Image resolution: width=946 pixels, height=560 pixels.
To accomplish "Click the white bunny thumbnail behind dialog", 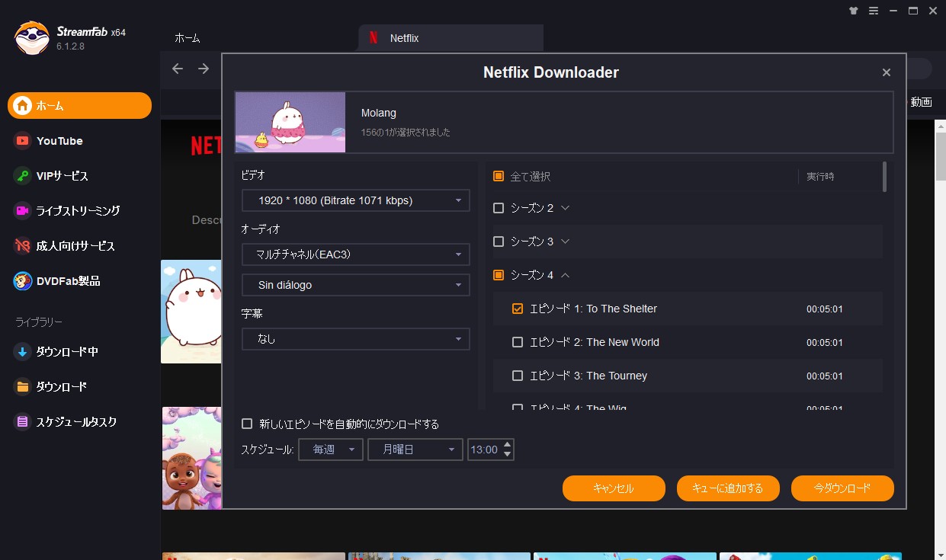I will (191, 312).
